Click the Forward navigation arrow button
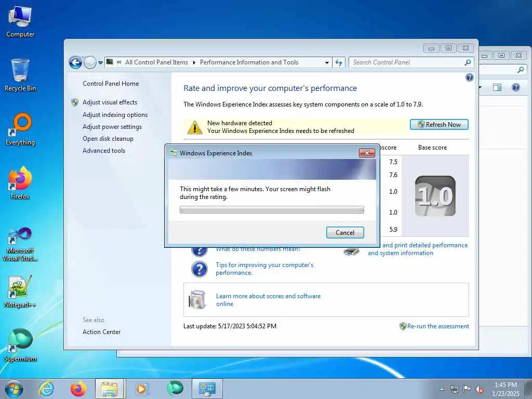The width and height of the screenshot is (532, 399). point(90,62)
